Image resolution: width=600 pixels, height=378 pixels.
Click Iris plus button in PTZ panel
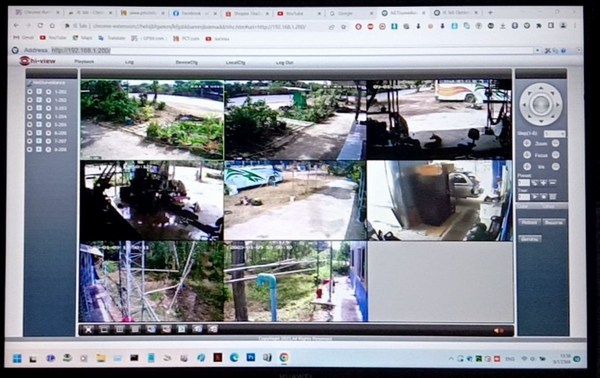[x=527, y=167]
